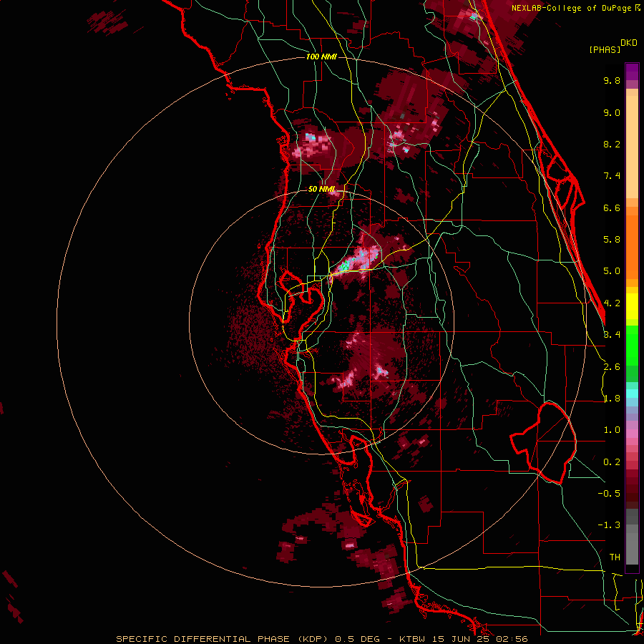Pick the orange segment of the color bar
The width and height of the screenshot is (644, 644).
click(x=632, y=246)
